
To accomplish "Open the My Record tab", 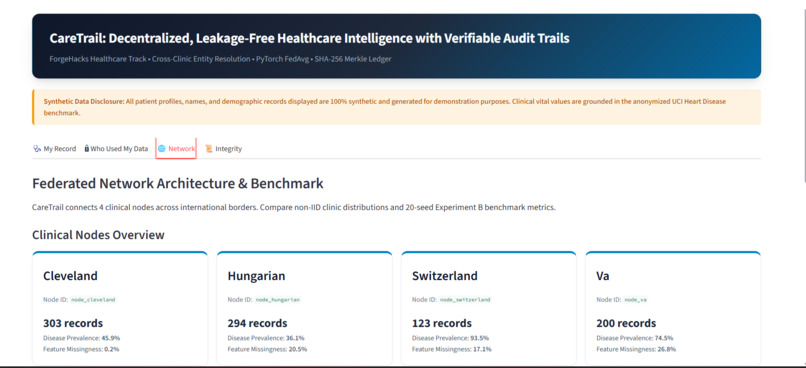I will 54,149.
